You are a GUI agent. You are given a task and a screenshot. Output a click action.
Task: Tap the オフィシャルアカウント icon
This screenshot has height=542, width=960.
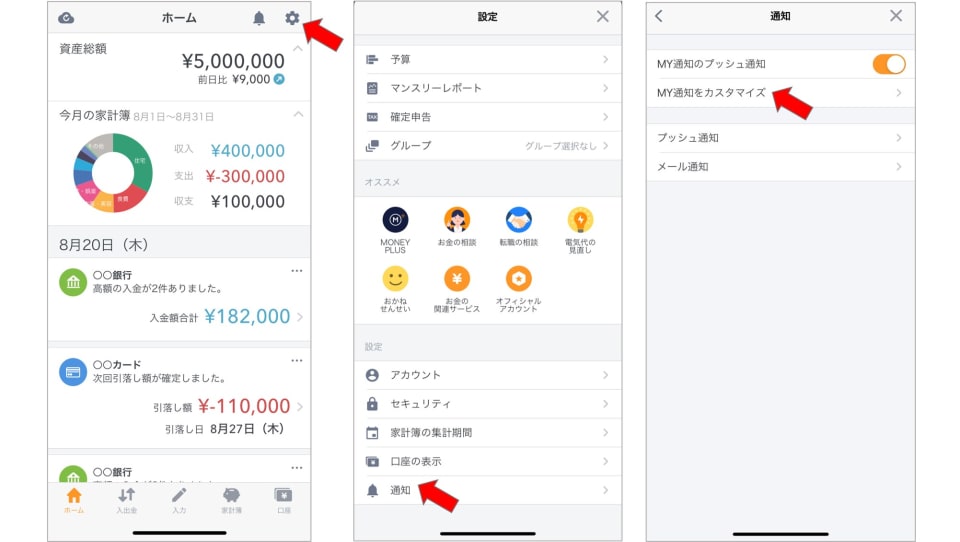pos(519,279)
